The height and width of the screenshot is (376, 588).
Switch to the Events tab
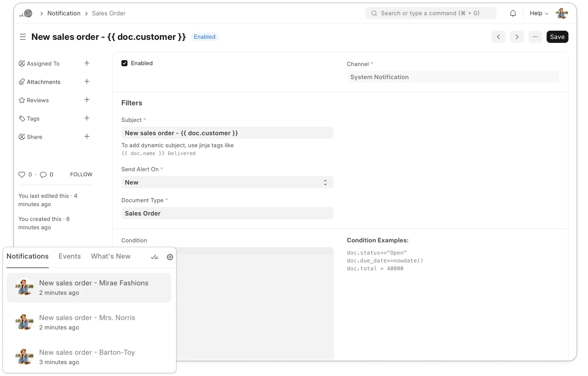(x=70, y=256)
